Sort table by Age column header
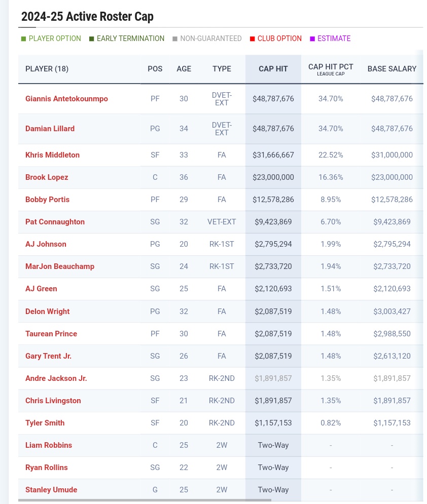The image size is (427, 504). [x=184, y=69]
